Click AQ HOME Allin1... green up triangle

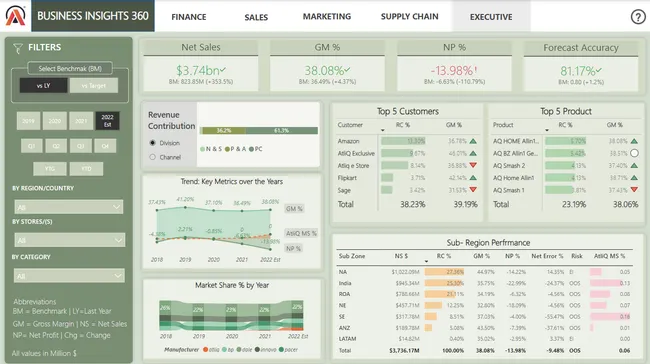pyautogui.click(x=634, y=141)
